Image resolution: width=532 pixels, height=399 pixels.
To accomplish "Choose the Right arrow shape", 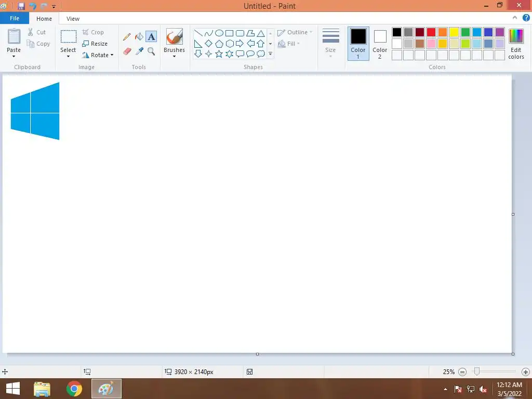I will pyautogui.click(x=240, y=44).
